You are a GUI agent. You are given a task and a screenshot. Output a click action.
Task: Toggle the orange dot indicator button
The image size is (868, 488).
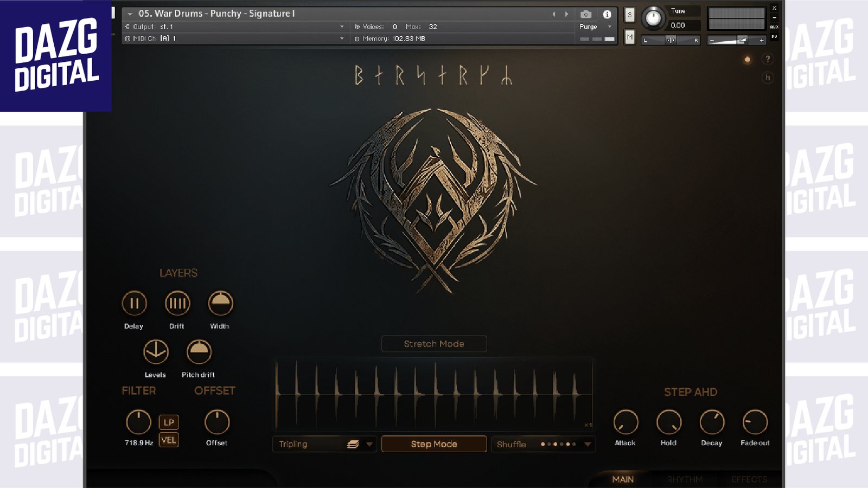click(748, 60)
